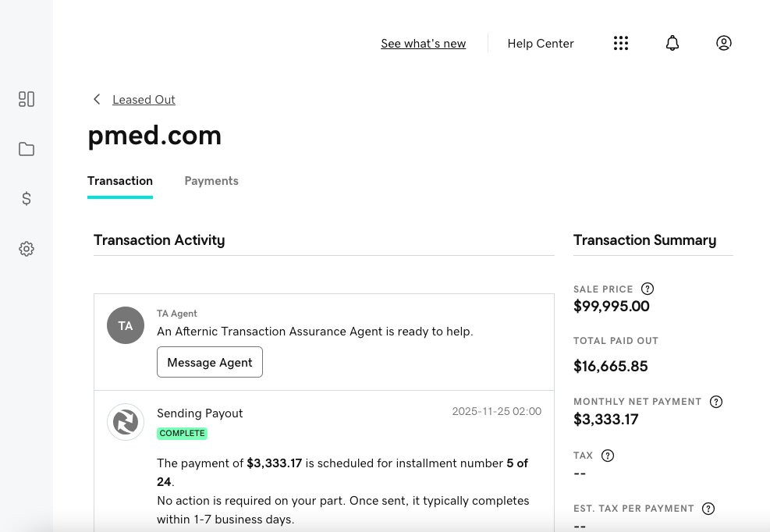Screen dimensions: 770x532
Task: Switch to the Payments tab
Action: pyautogui.click(x=211, y=181)
